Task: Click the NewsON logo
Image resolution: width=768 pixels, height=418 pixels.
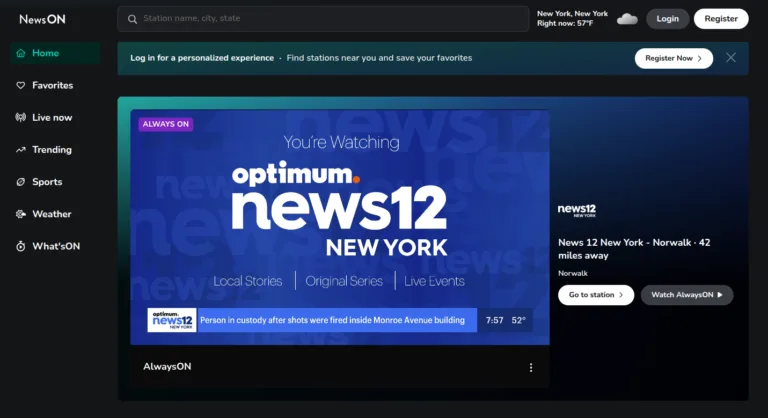Action: point(42,19)
